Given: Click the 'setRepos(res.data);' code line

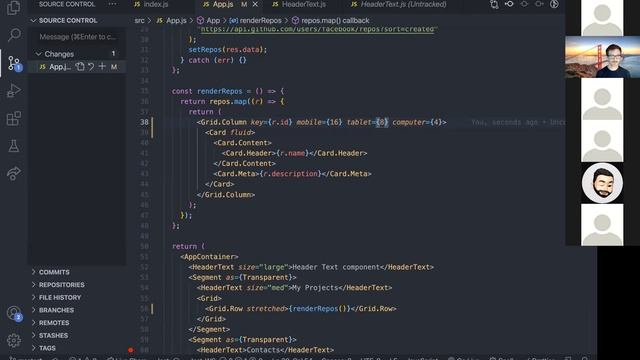Looking at the screenshot, I should click(228, 50).
